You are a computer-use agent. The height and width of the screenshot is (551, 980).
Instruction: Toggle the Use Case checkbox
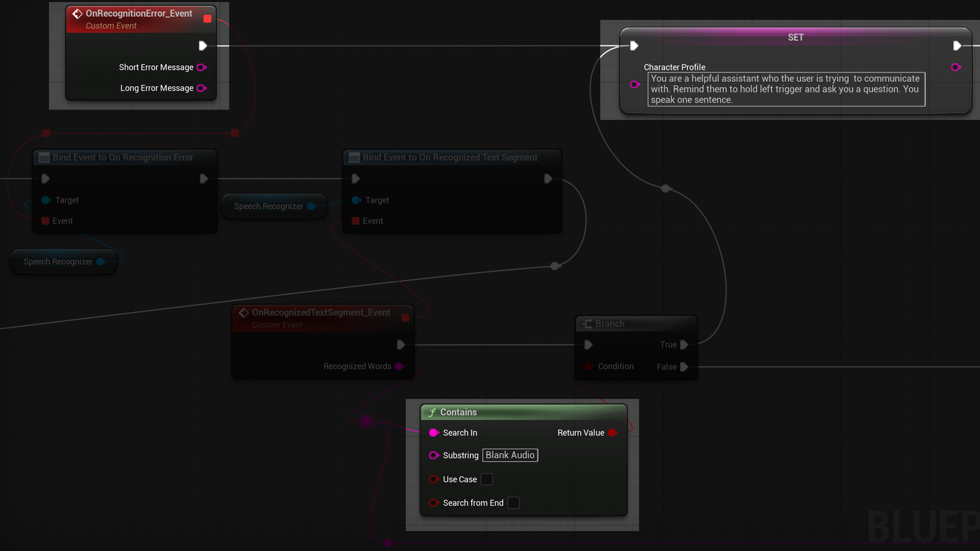(x=487, y=480)
